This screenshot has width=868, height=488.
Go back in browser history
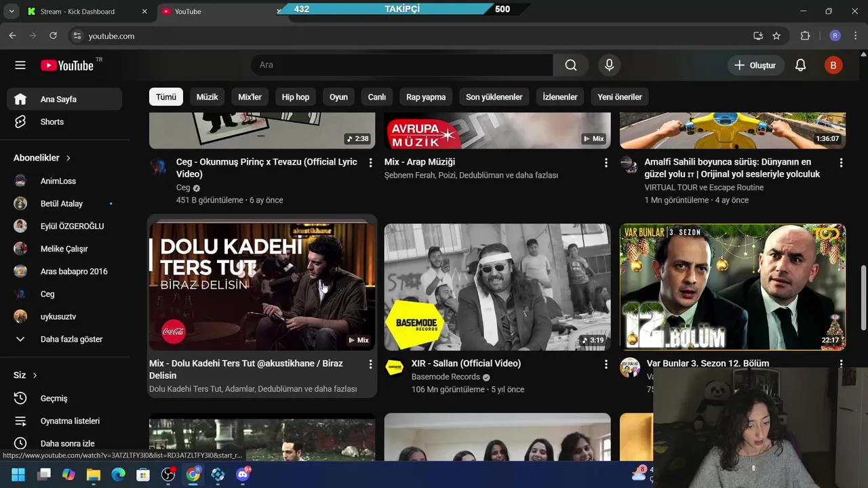coord(12,36)
